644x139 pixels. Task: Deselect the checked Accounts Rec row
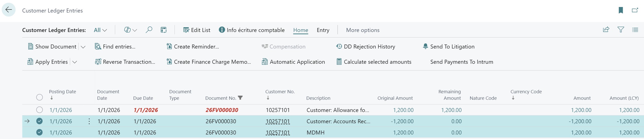(x=39, y=121)
